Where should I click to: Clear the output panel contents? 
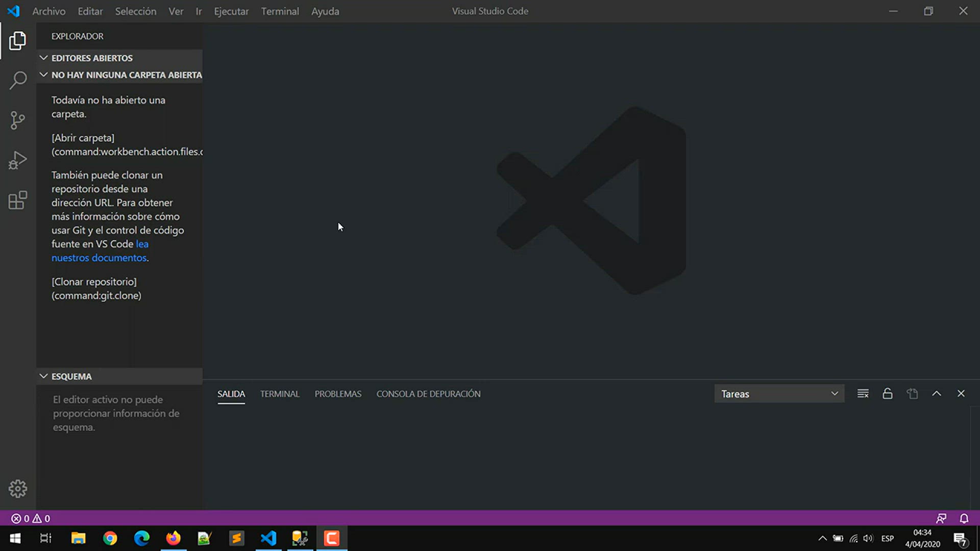click(x=863, y=394)
